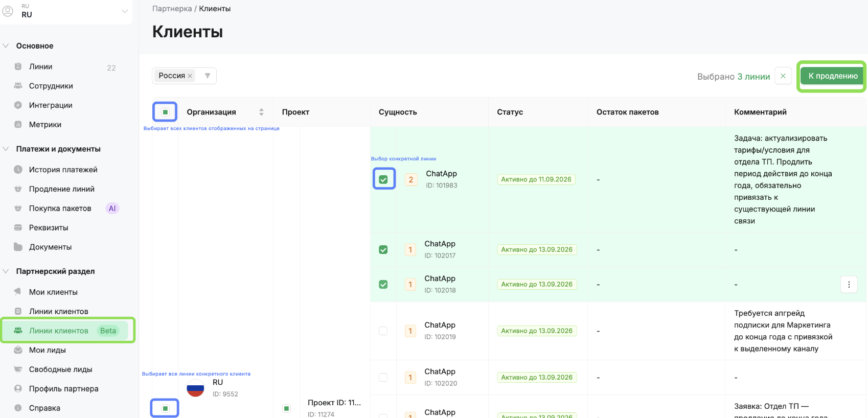Go to Покупка пакетов page
Viewport: 868px width, 418px height.
[60, 208]
